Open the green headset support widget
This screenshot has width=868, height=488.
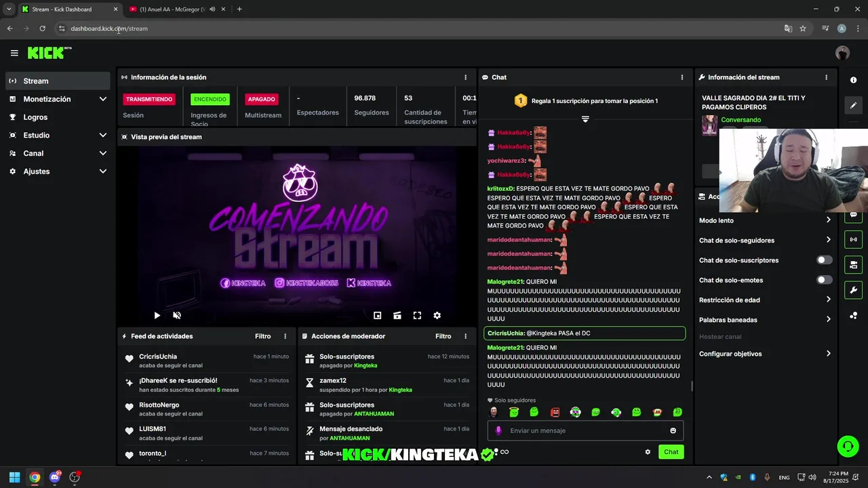(848, 445)
